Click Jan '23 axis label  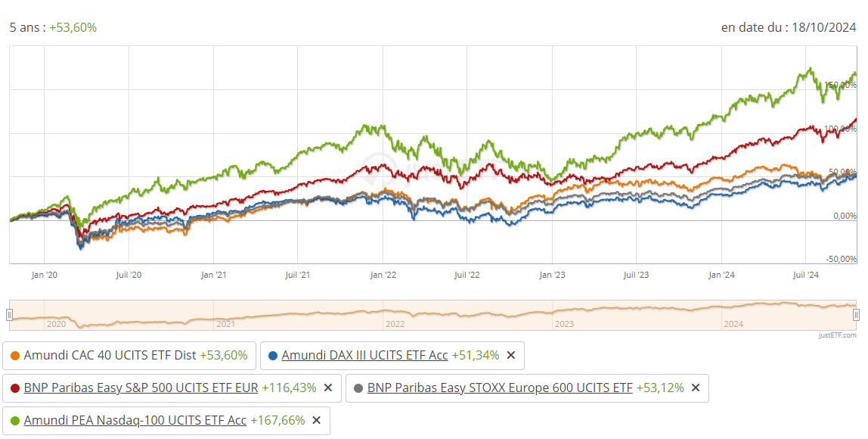point(553,275)
